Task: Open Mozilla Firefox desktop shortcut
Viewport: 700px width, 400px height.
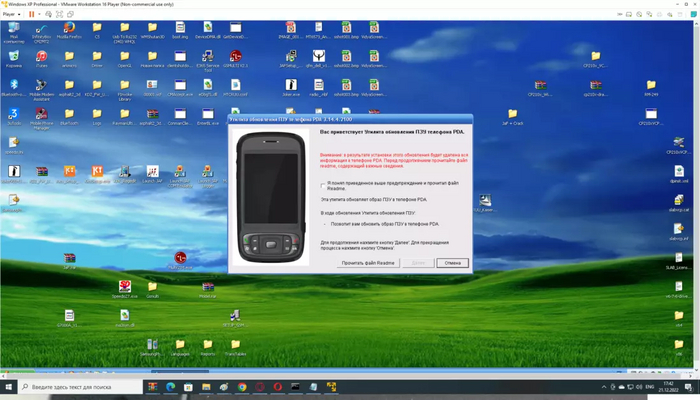Action: (69, 28)
